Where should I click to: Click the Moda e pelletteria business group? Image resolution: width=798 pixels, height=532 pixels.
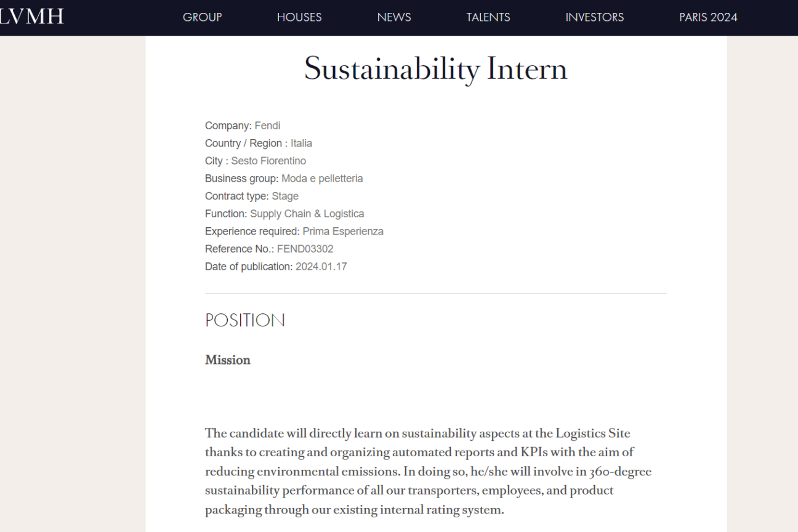tap(322, 179)
